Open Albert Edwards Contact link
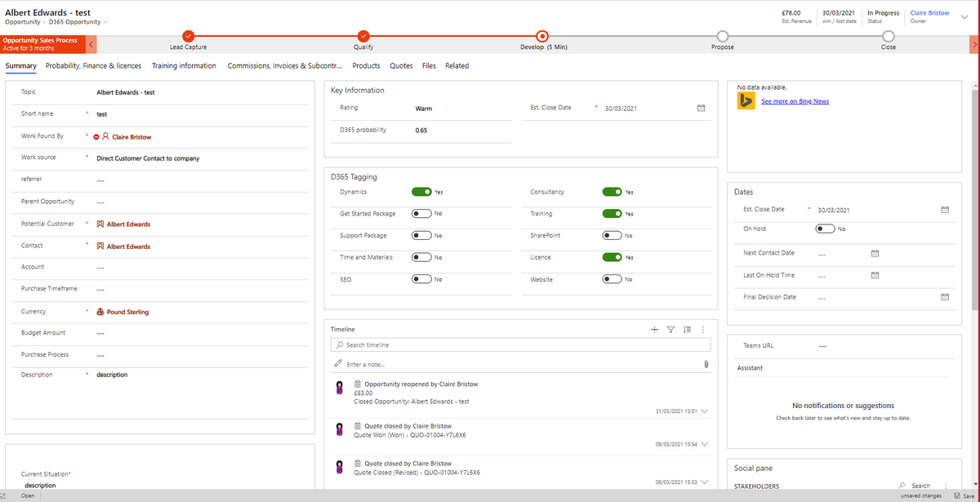Image resolution: width=980 pixels, height=502 pixels. pyautogui.click(x=128, y=246)
